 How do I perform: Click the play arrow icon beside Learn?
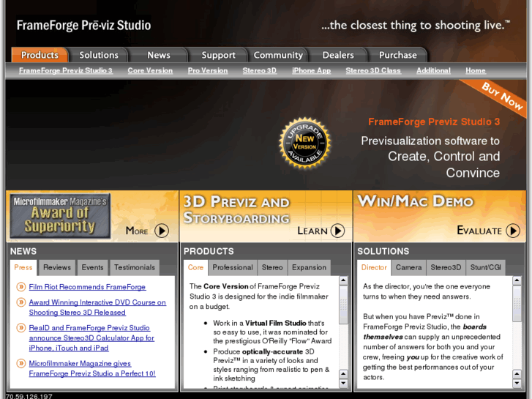point(337,231)
